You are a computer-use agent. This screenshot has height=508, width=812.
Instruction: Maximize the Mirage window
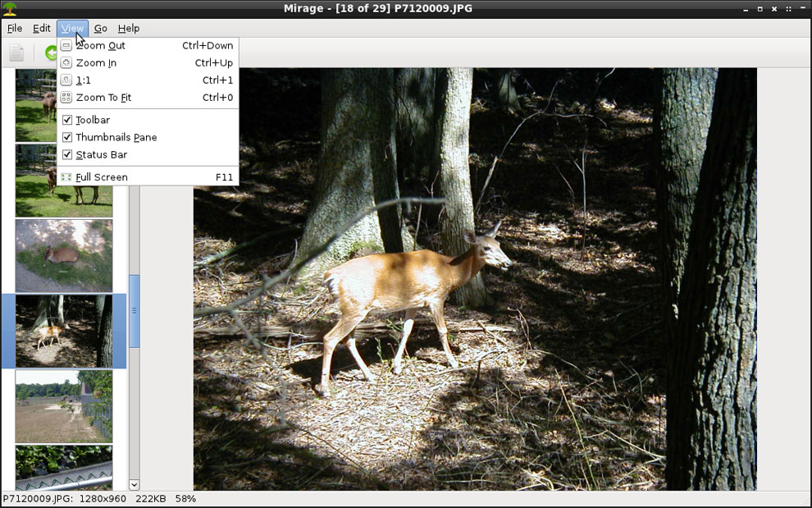coord(760,9)
